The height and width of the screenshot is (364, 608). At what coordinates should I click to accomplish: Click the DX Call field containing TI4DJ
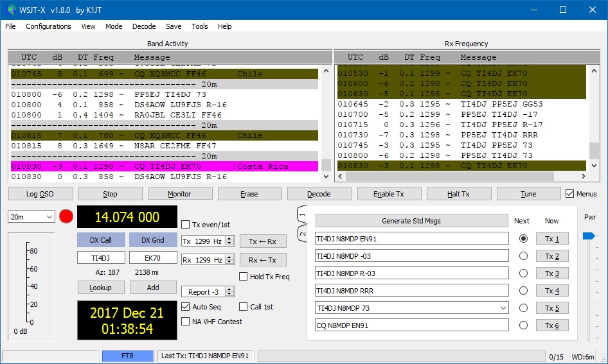(x=101, y=258)
